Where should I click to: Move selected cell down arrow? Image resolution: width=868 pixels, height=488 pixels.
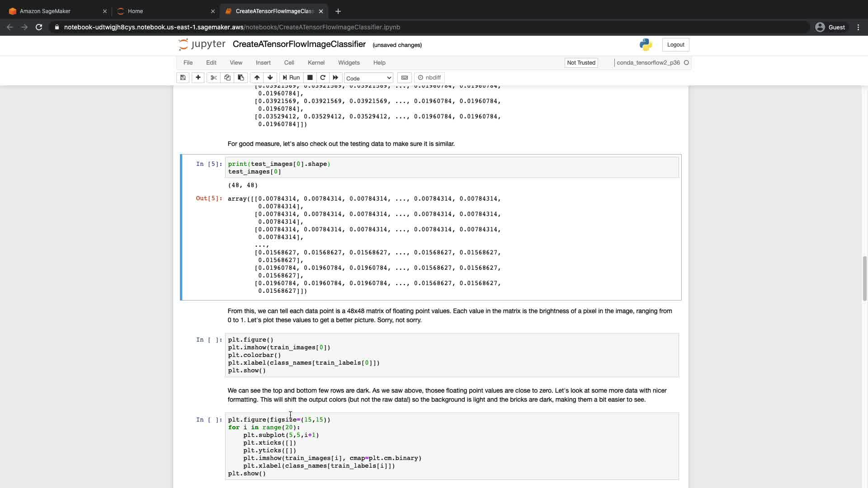(x=270, y=78)
